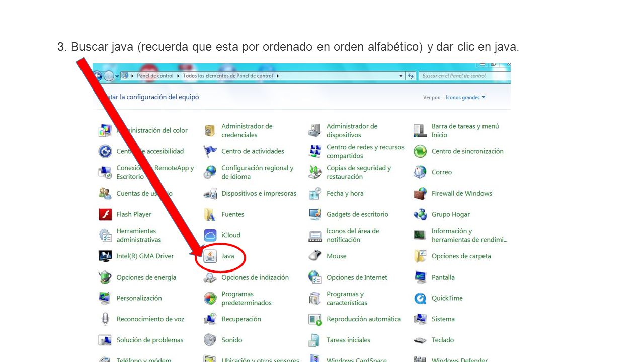Open recent pages arrow beside forward button

coord(117,76)
